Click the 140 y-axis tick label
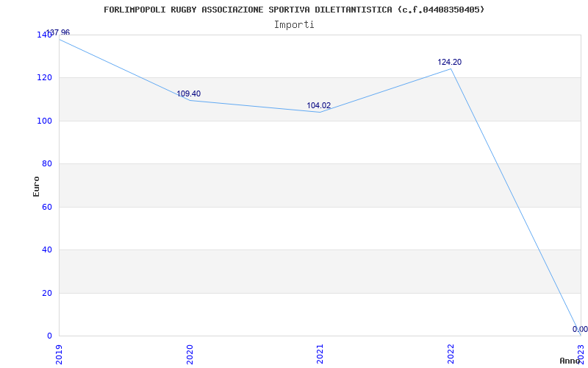588x368 pixels. coord(44,35)
